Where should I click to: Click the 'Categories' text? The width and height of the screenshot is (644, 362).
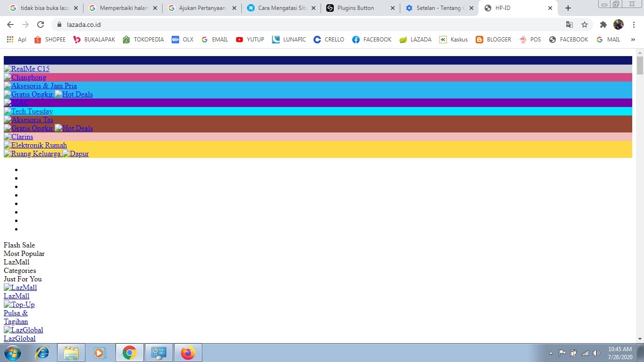[x=20, y=271]
